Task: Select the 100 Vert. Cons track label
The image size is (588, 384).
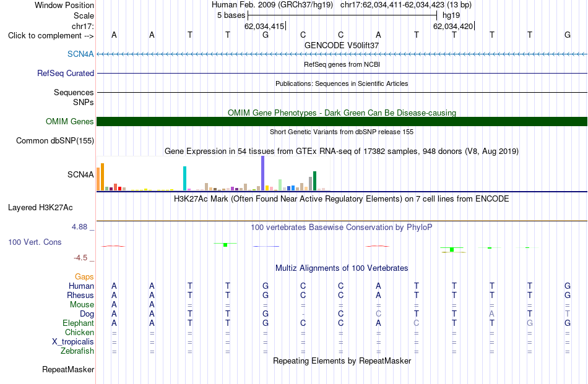Action: [35, 242]
